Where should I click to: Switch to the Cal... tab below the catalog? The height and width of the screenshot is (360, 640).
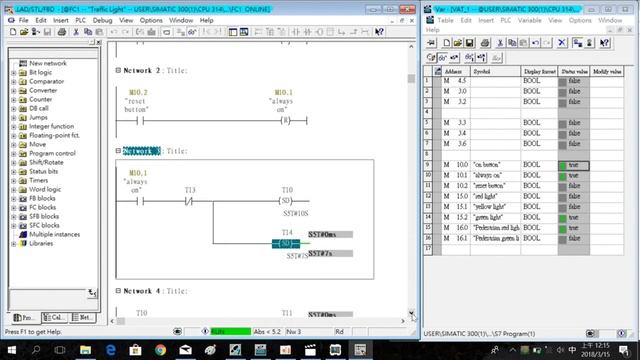(x=54, y=317)
